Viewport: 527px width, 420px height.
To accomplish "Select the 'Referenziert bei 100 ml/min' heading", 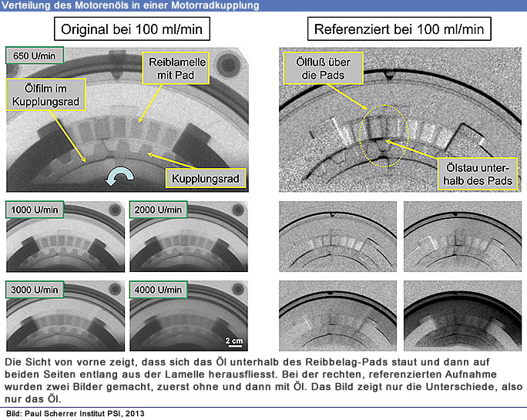I will pyautogui.click(x=399, y=29).
